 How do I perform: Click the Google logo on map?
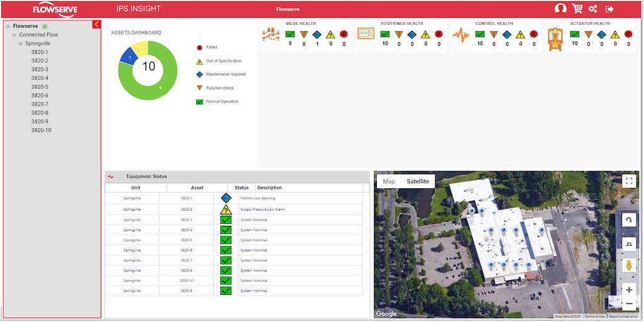387,314
